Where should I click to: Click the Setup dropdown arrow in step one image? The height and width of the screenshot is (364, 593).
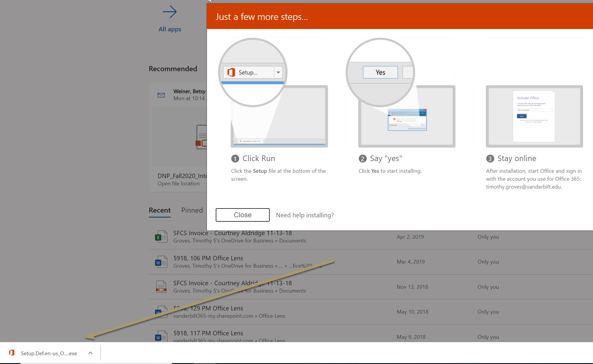coord(278,72)
